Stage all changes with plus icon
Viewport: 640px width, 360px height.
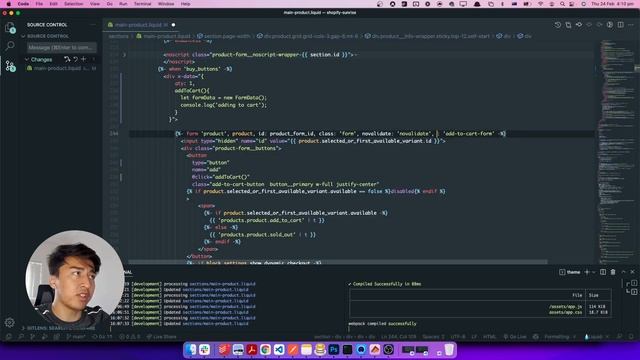click(x=84, y=59)
